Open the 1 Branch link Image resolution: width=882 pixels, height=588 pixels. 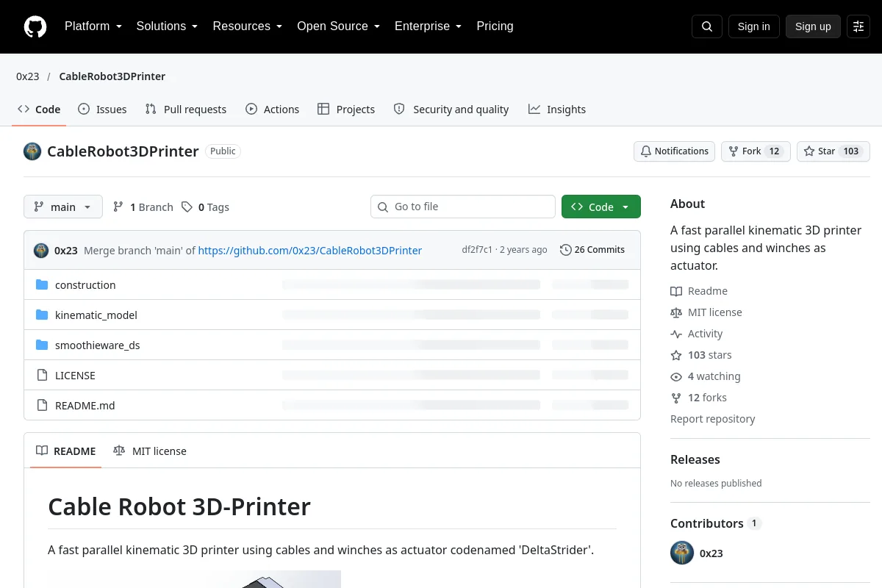pos(143,207)
